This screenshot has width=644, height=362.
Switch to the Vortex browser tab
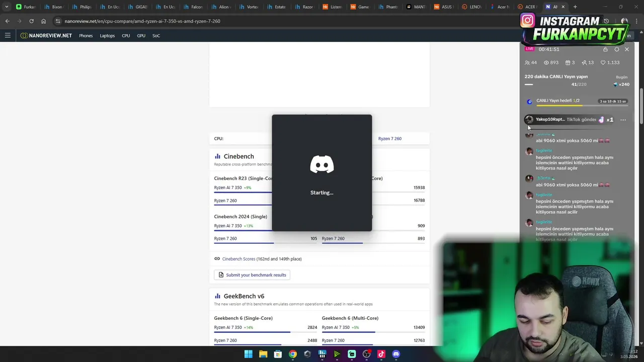pyautogui.click(x=249, y=7)
